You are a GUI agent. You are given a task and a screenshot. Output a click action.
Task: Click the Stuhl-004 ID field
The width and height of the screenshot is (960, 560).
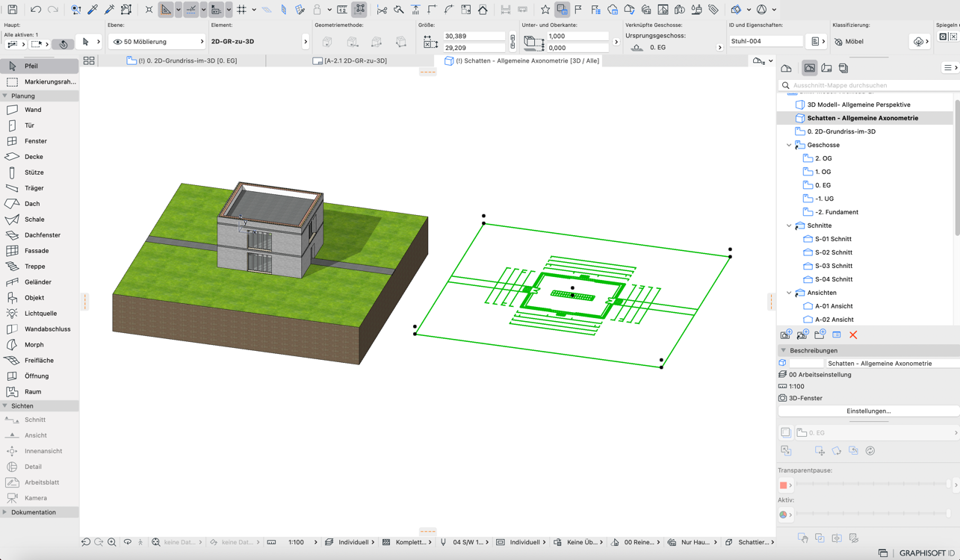tap(766, 42)
